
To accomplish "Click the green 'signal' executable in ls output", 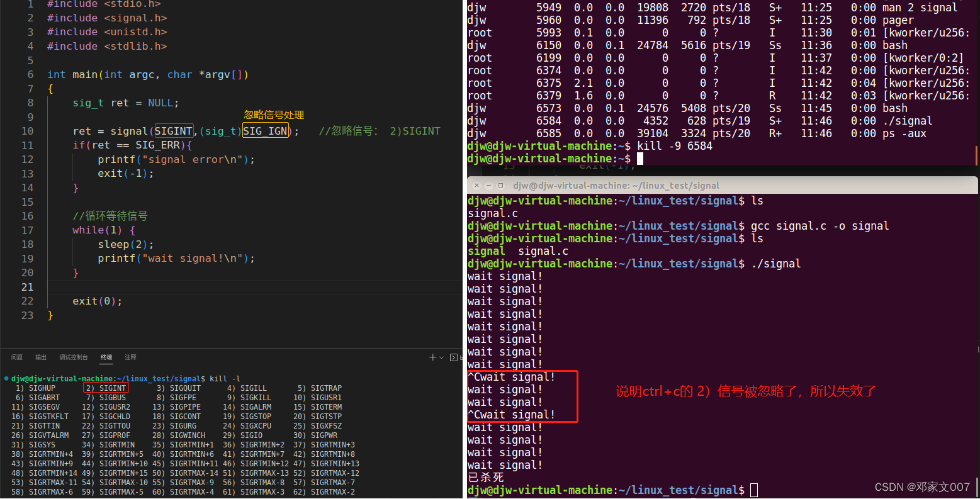I will click(487, 251).
